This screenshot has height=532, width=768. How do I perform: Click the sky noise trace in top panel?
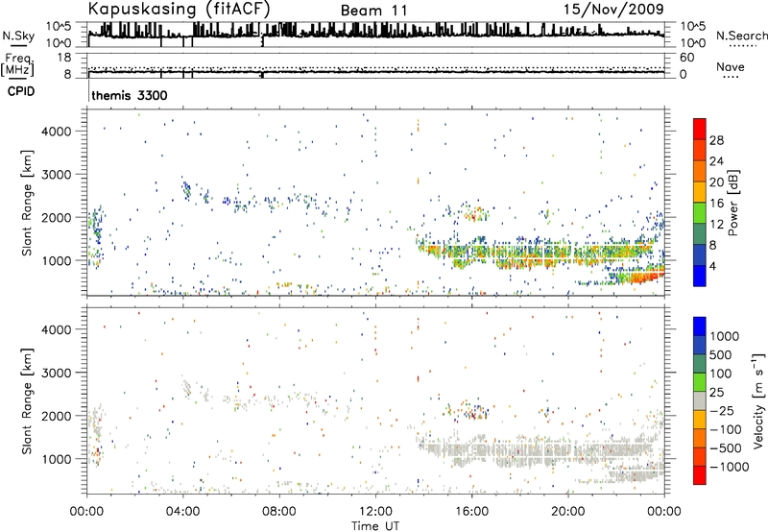(376, 34)
